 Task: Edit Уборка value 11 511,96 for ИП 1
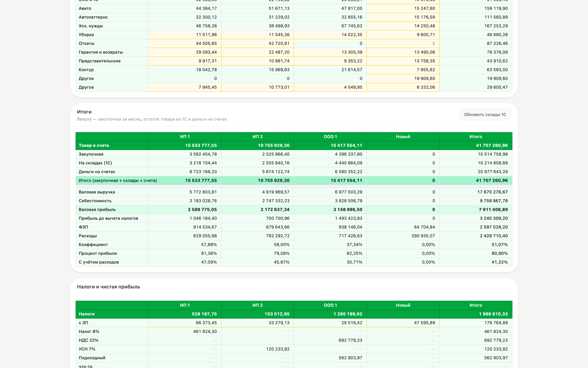tap(185, 35)
